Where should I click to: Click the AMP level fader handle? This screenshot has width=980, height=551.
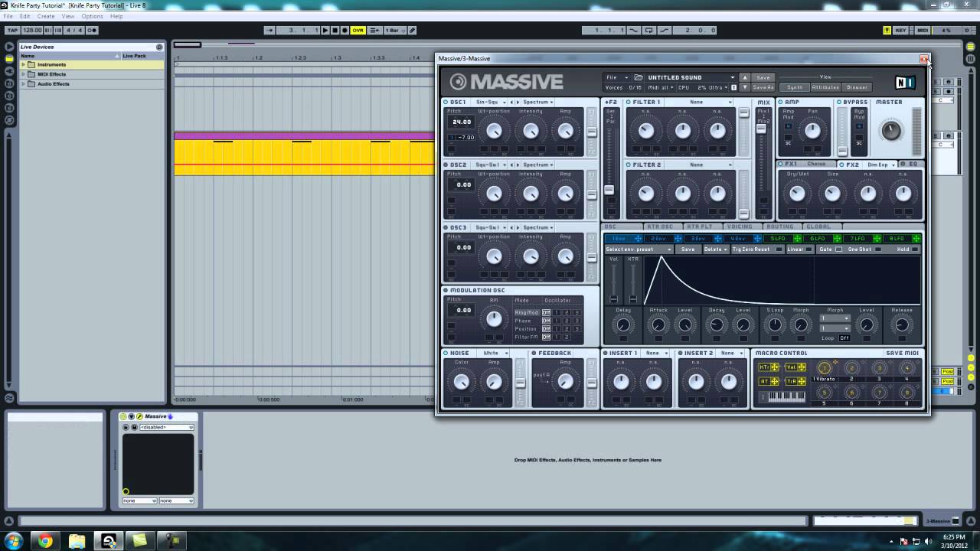click(842, 150)
